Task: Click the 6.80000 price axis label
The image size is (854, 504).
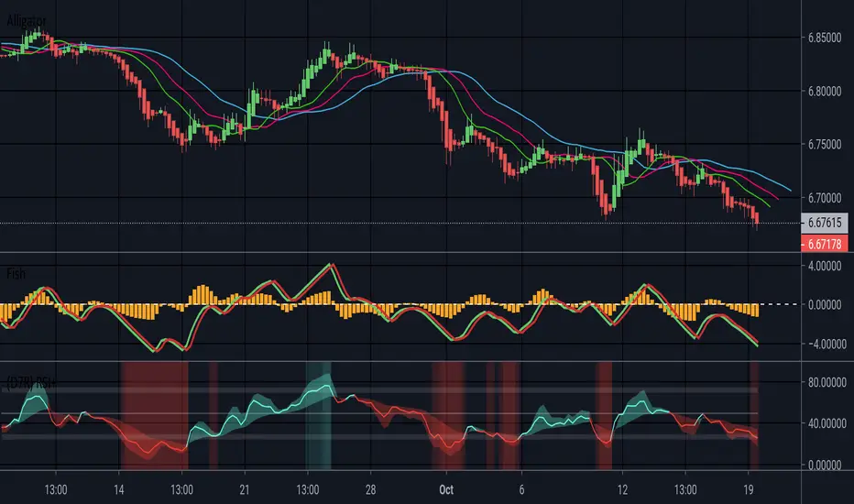Action: click(x=825, y=92)
